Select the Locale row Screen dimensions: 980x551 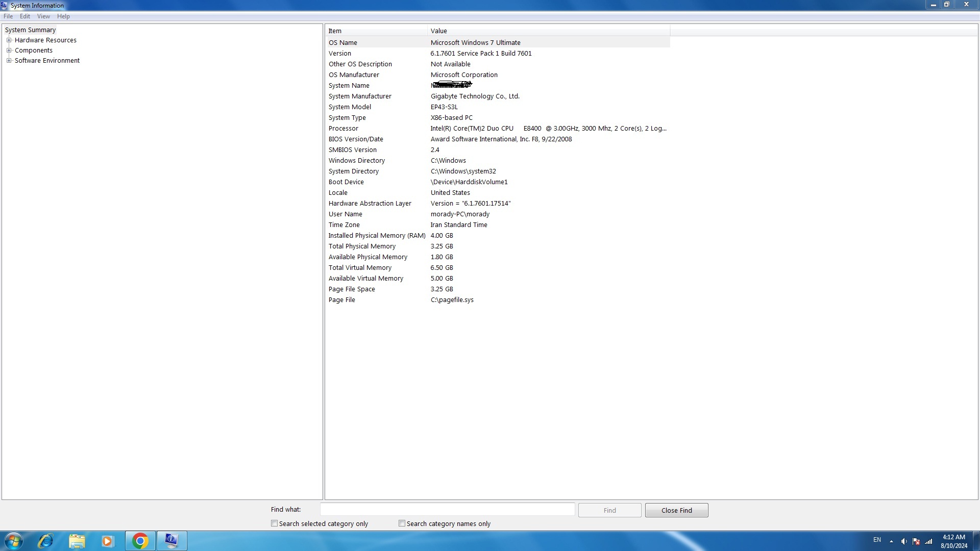[498, 193]
